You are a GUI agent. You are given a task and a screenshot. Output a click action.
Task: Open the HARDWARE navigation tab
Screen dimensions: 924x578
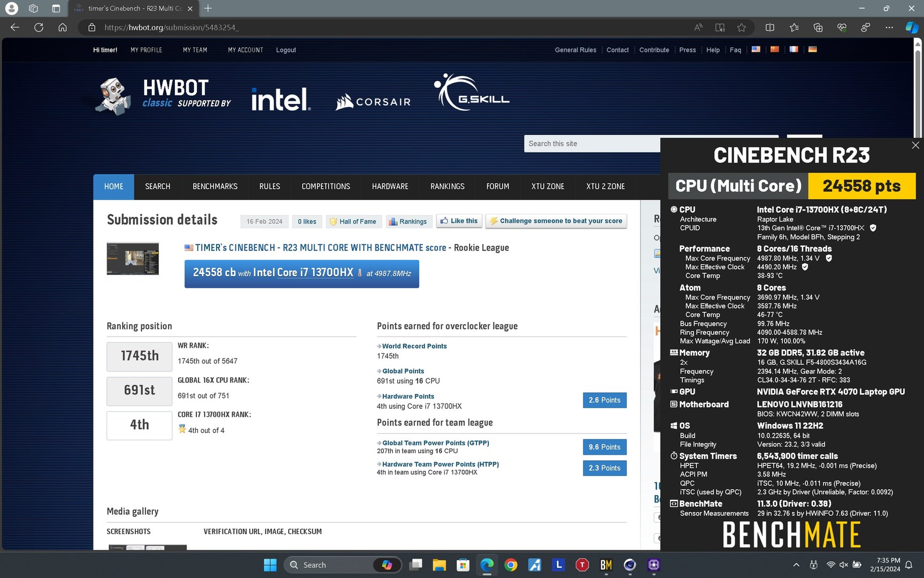click(390, 187)
